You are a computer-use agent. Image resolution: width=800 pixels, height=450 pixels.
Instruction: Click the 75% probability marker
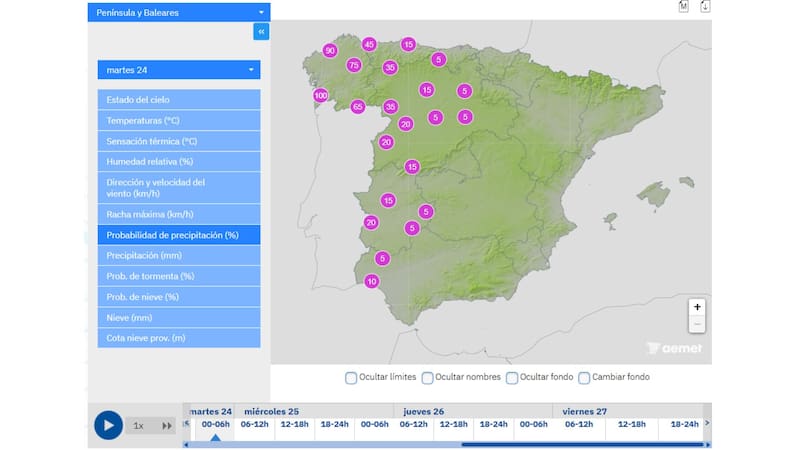(x=354, y=65)
